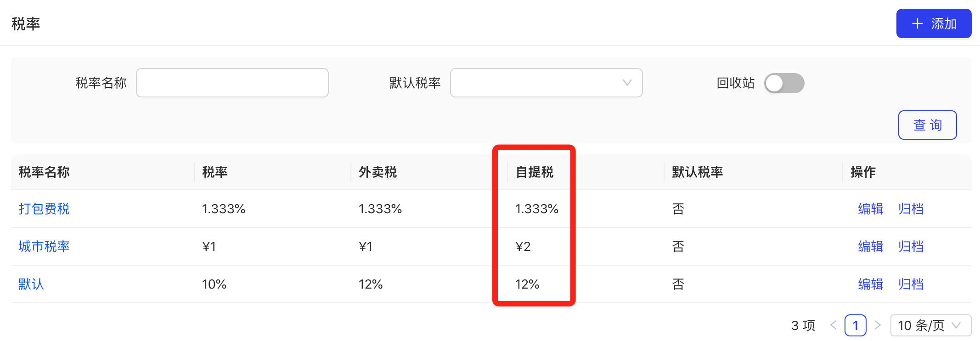Edit the 打包费税 row
Viewport: 980px width, 341px height.
pyautogui.click(x=871, y=209)
